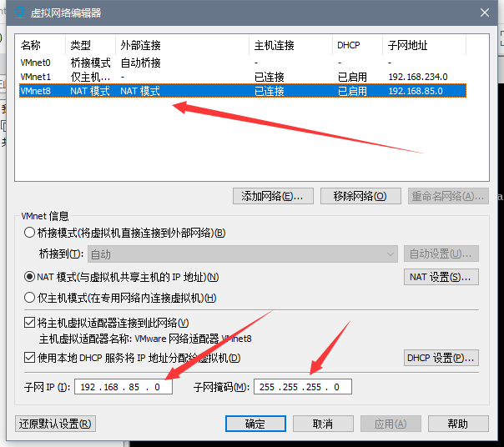Click 自动桥接 cell in VMnet0 row
The height and width of the screenshot is (447, 504).
(140, 63)
